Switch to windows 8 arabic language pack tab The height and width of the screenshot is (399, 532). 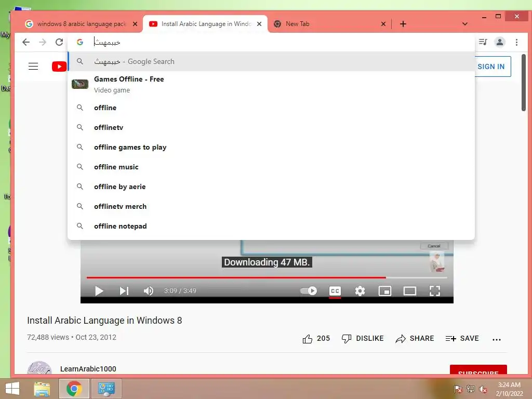pyautogui.click(x=82, y=24)
